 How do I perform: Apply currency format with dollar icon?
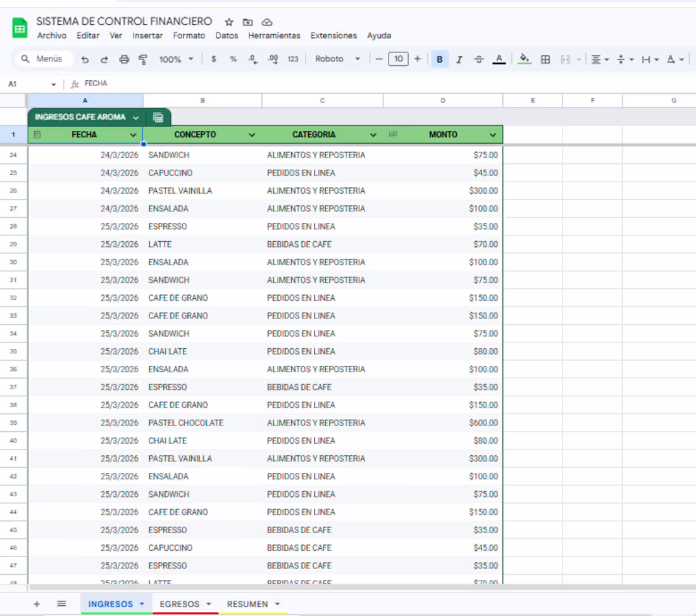214,59
